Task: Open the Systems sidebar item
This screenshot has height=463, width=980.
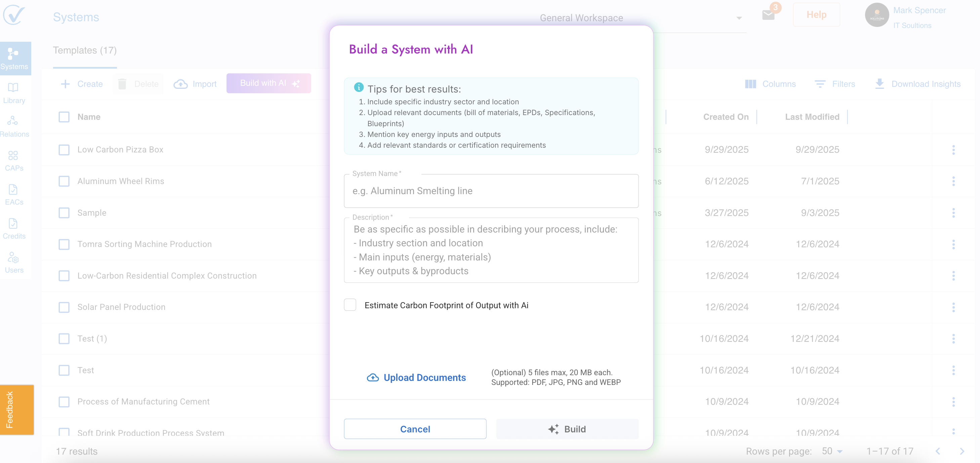Action: [14, 58]
